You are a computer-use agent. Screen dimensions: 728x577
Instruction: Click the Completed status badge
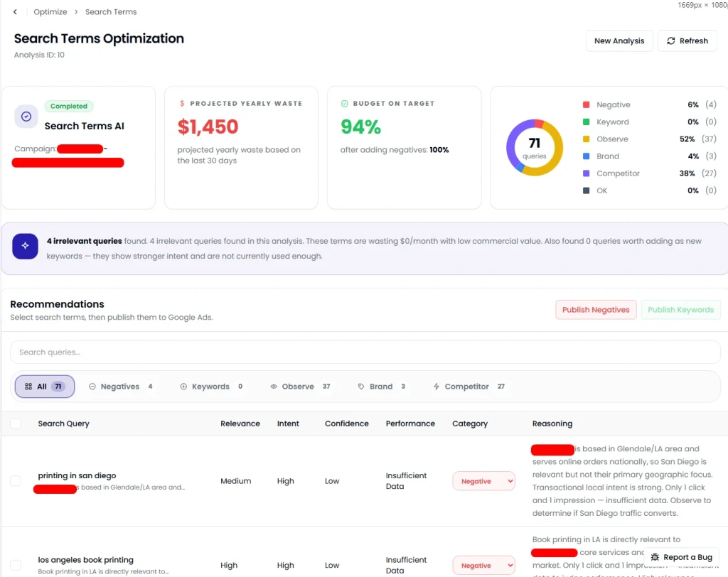coord(69,107)
